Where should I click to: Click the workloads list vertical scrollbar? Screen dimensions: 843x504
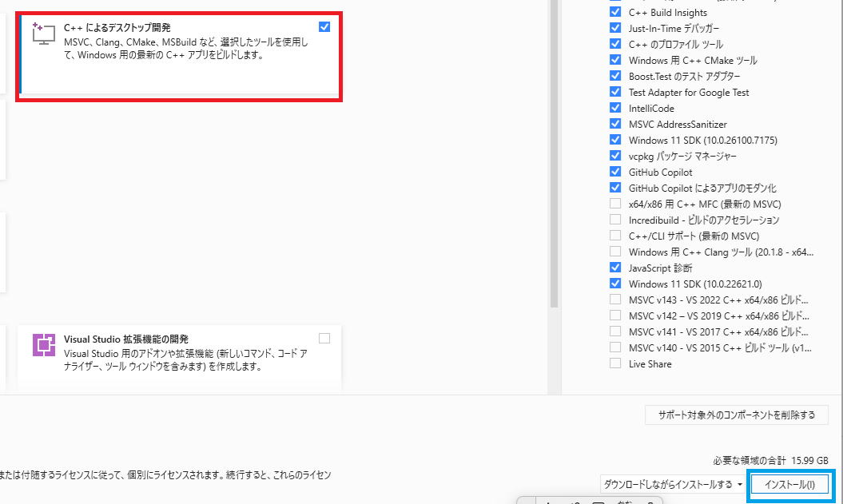(x=555, y=160)
